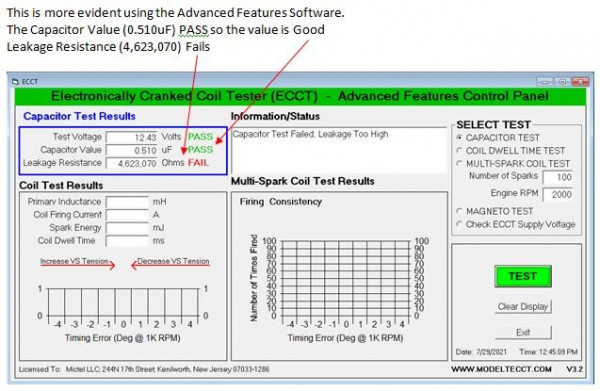Close the ECCT window
This screenshot has width=600, height=391.
click(x=580, y=81)
